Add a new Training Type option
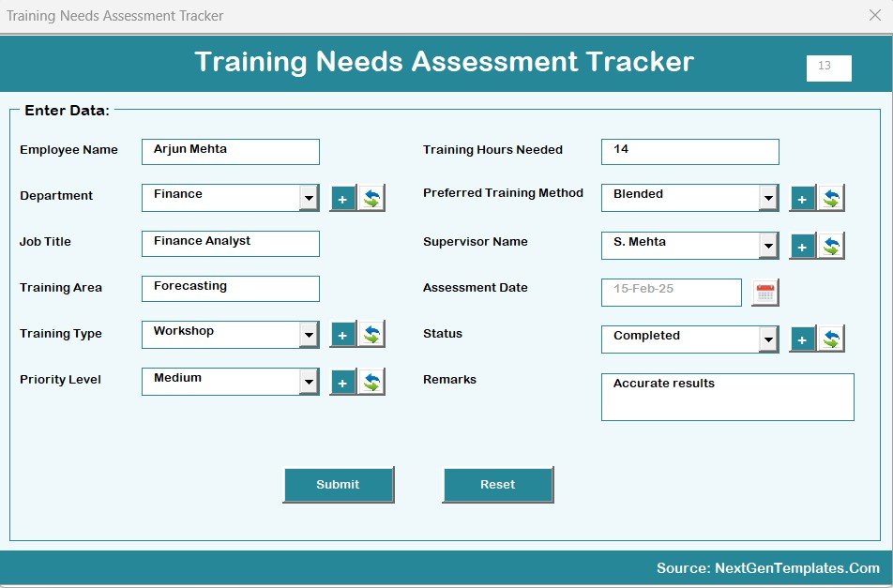This screenshot has width=893, height=588. click(343, 336)
